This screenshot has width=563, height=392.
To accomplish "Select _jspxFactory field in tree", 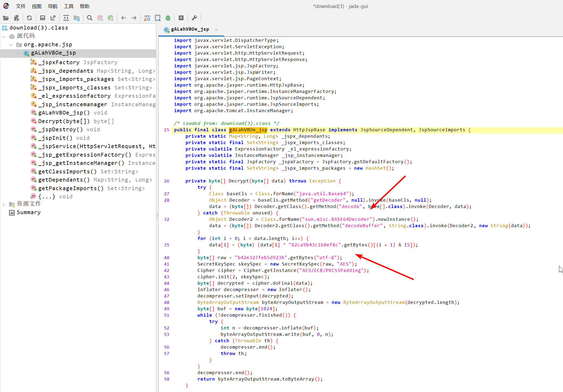I will click(78, 62).
